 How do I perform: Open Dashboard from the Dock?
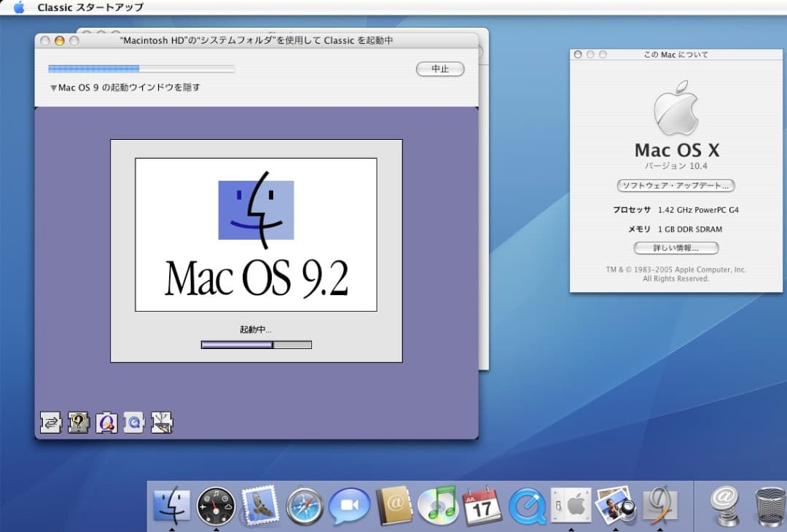216,506
